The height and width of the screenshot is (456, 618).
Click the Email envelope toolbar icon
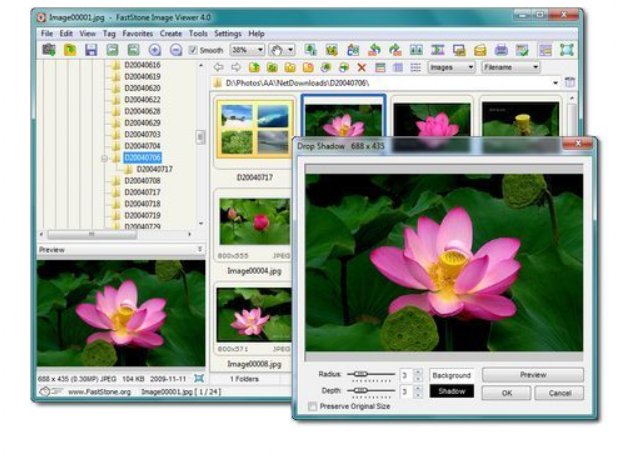tap(480, 50)
